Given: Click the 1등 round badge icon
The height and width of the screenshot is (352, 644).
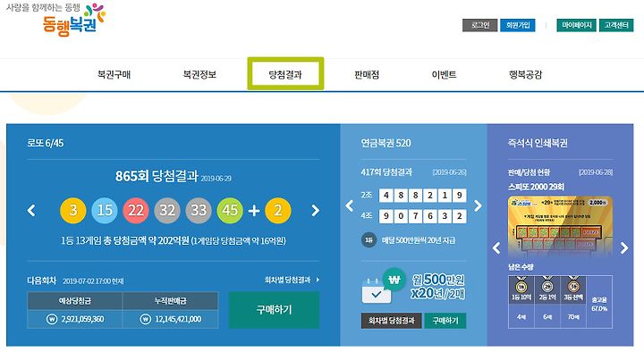Looking at the screenshot, I should [369, 240].
